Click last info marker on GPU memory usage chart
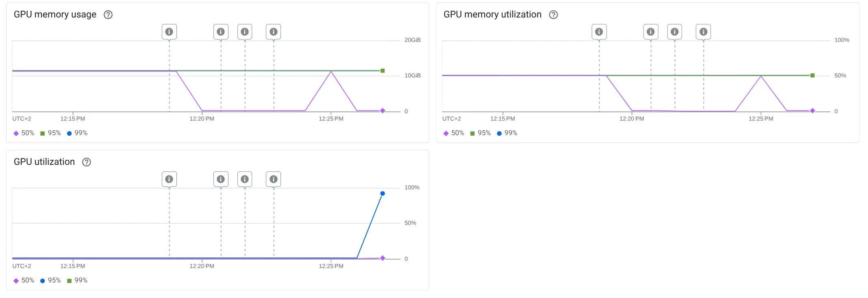The height and width of the screenshot is (298, 868). (x=274, y=32)
